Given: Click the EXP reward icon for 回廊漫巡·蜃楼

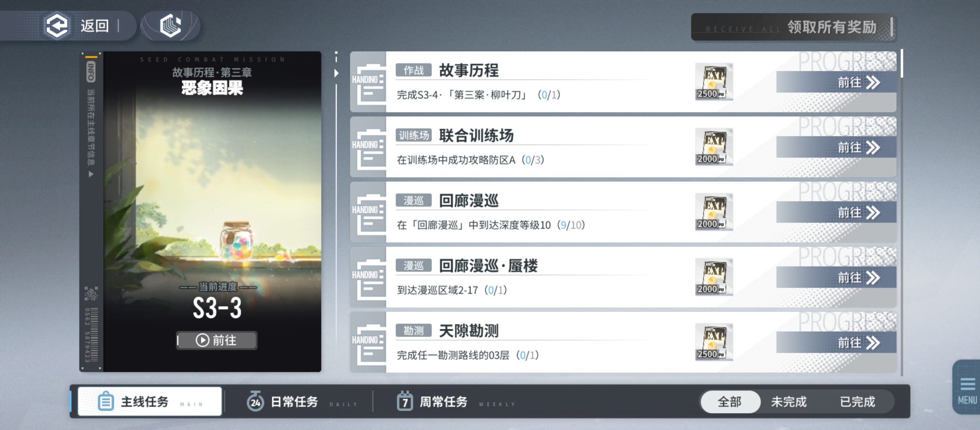Looking at the screenshot, I should coord(713,276).
